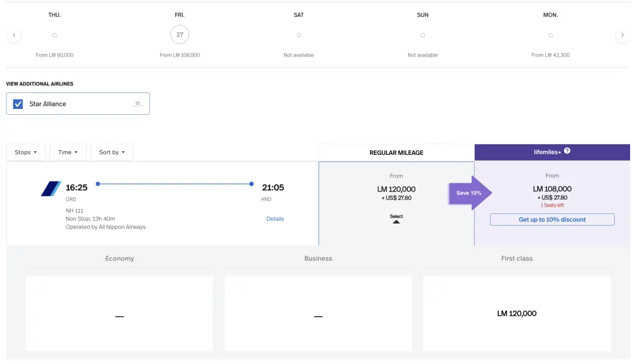Open flight Details link for NH 111
Image resolution: width=636 pixels, height=364 pixels.
[275, 219]
